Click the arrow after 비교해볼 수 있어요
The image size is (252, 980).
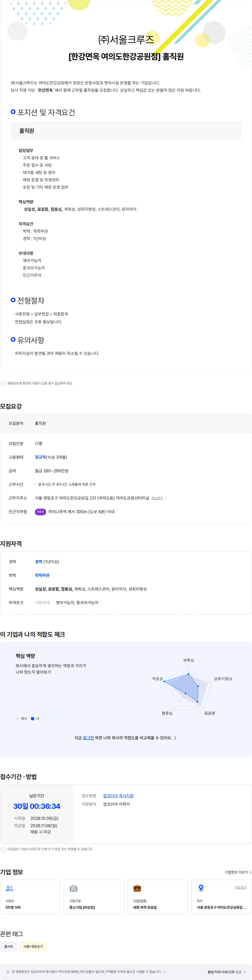[x=175, y=738]
